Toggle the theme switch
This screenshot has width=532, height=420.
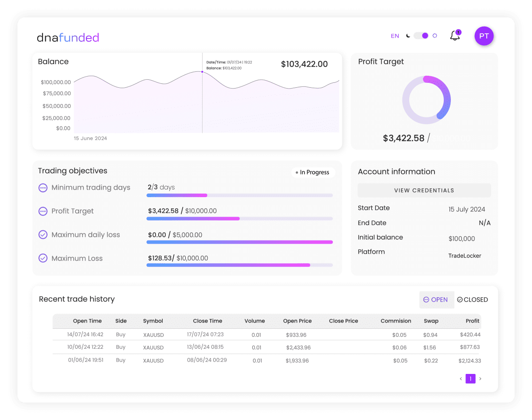point(420,35)
